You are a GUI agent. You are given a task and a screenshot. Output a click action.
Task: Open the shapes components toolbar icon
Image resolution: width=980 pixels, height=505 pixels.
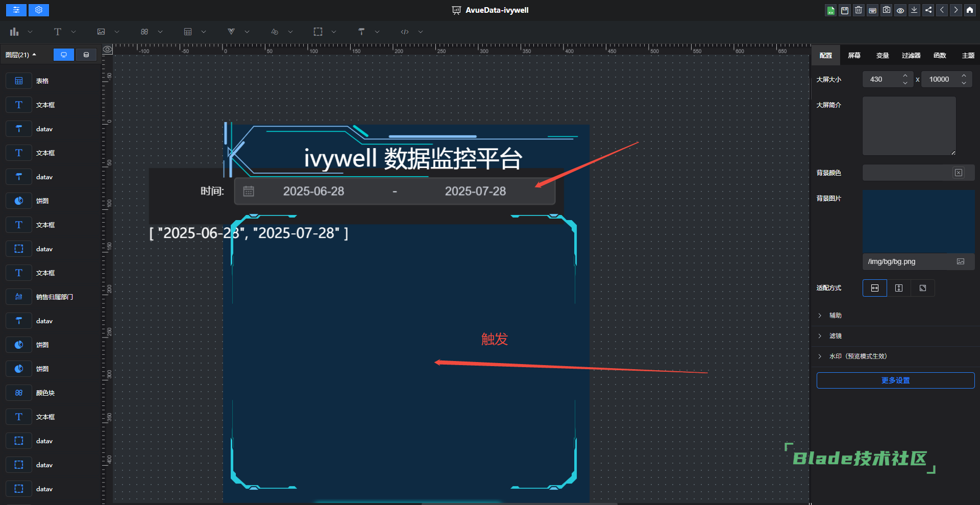(x=275, y=32)
